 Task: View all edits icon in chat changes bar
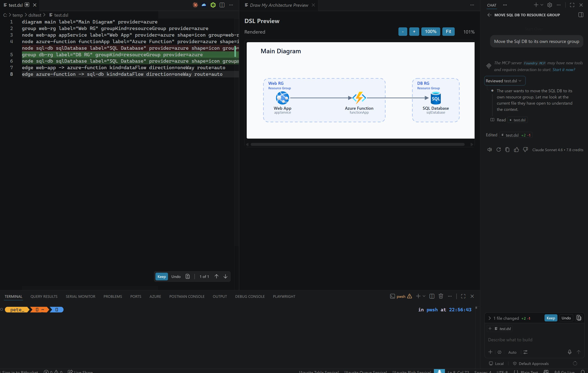(579, 318)
